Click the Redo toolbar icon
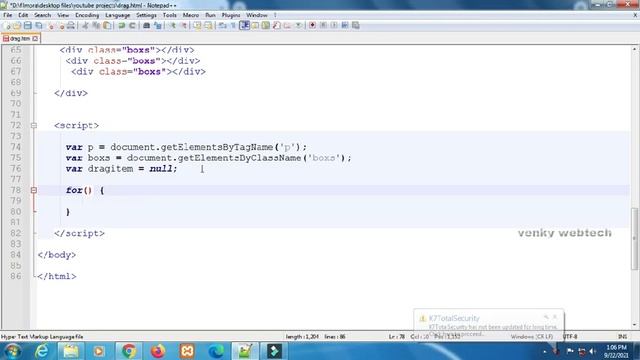This screenshot has width=640, height=360. [132, 26]
